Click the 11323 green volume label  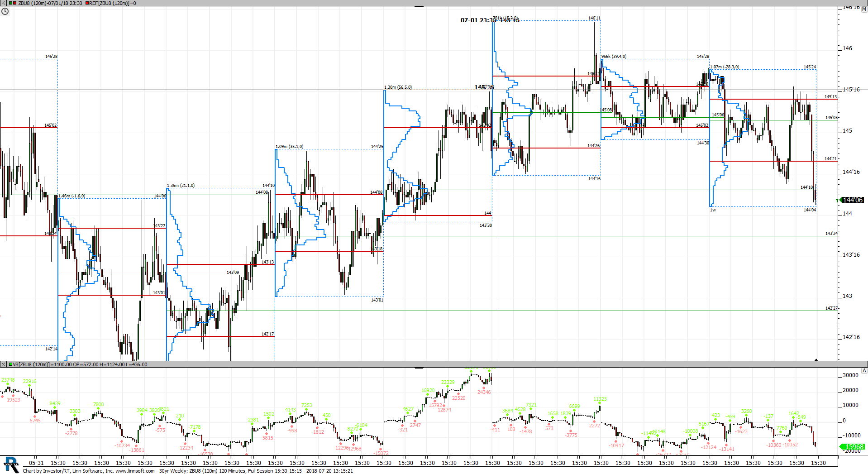click(600, 399)
